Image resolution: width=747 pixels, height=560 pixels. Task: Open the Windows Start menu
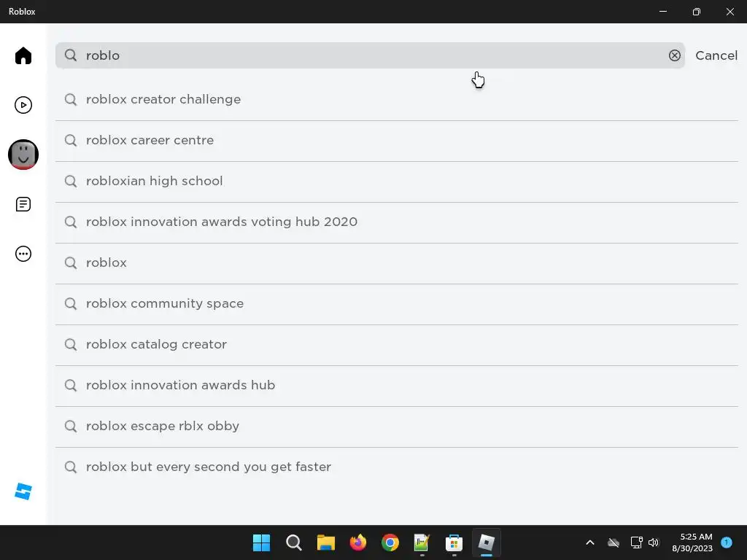click(x=261, y=542)
